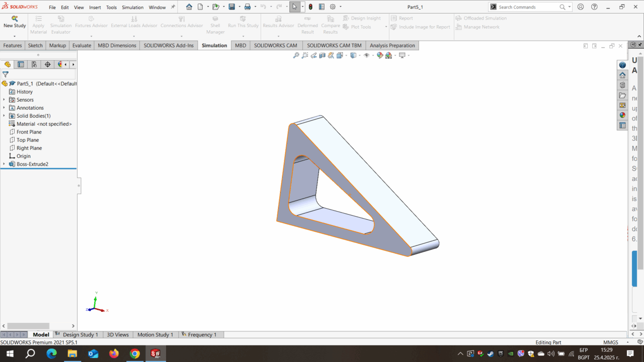Click Zoom to Area in the view toolbar
This screenshot has width=644, height=362.
pos(305,55)
